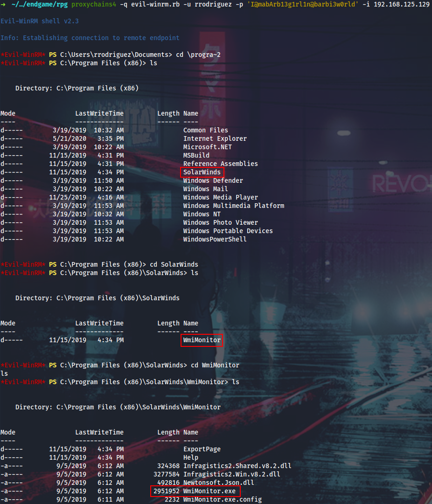432x504 pixels.
Task: Click Infragistics2.Win.v8.2.dll file name
Action: coord(231,475)
